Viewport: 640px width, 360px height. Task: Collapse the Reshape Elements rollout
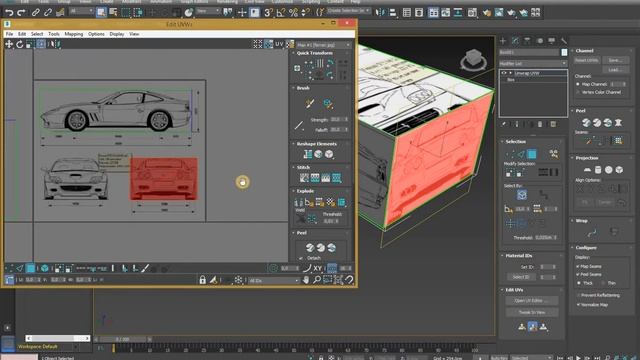[x=293, y=144]
